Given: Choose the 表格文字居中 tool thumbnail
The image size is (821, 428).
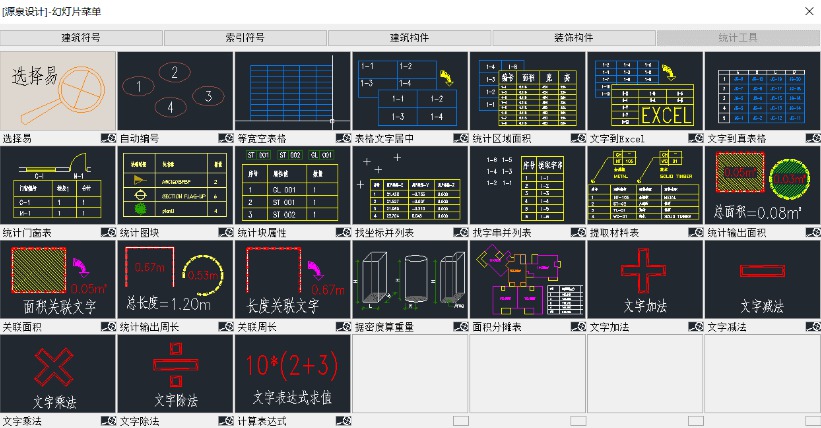Looking at the screenshot, I should click(410, 91).
